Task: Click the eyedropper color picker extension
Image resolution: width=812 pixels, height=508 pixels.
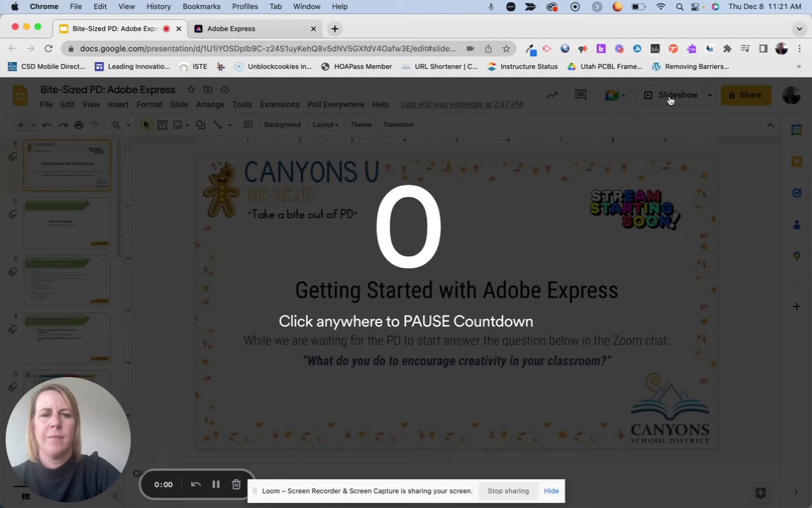Action: (530, 49)
